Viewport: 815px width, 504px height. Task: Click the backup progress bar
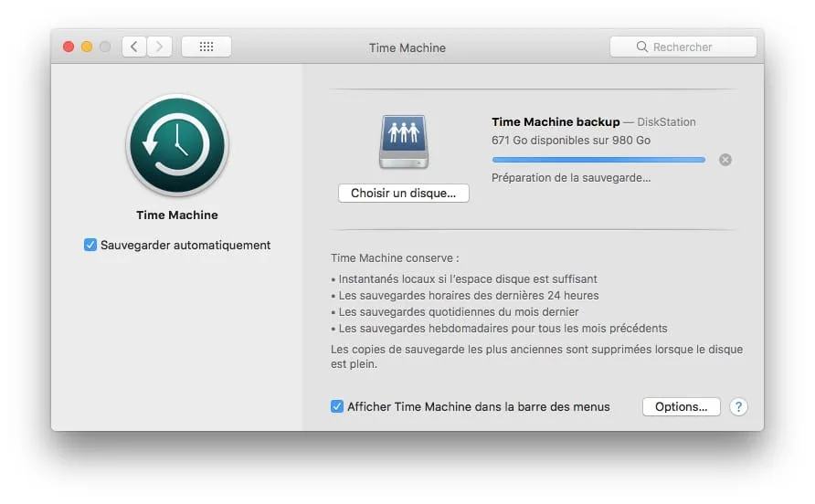click(x=598, y=160)
